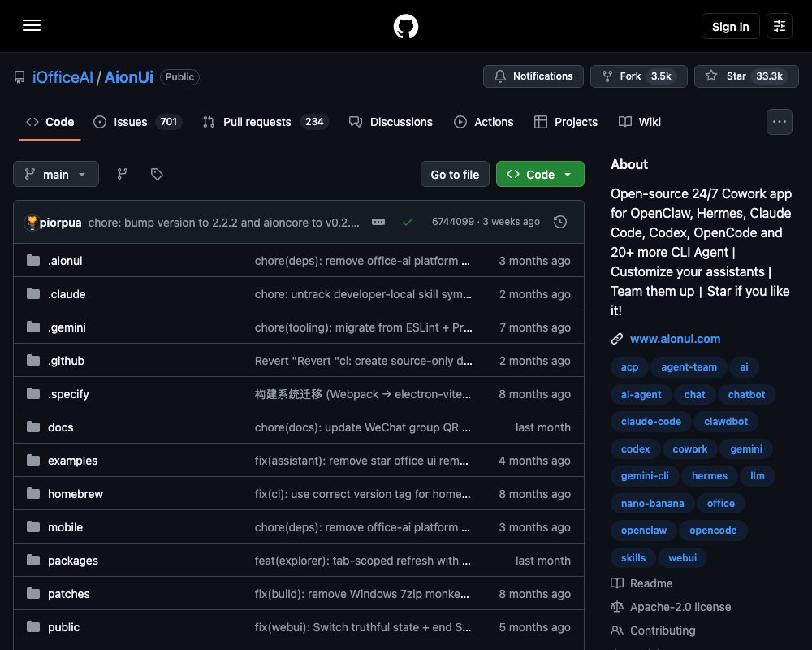Select the claude-code topic tag
This screenshot has height=650, width=812.
[651, 422]
